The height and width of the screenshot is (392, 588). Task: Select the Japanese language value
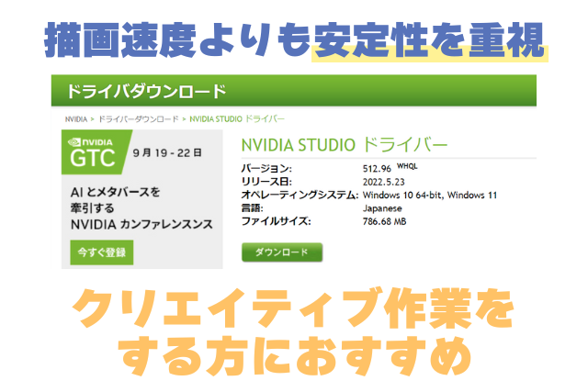(382, 208)
